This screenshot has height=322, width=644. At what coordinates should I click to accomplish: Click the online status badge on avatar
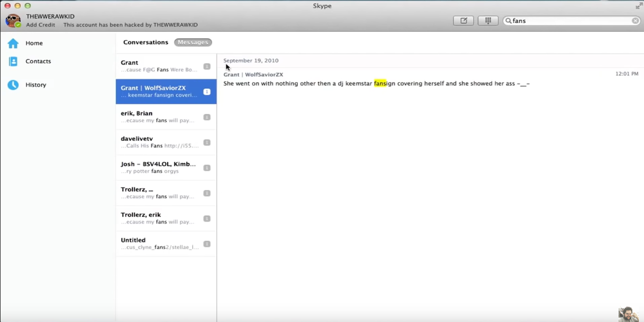click(x=18, y=25)
